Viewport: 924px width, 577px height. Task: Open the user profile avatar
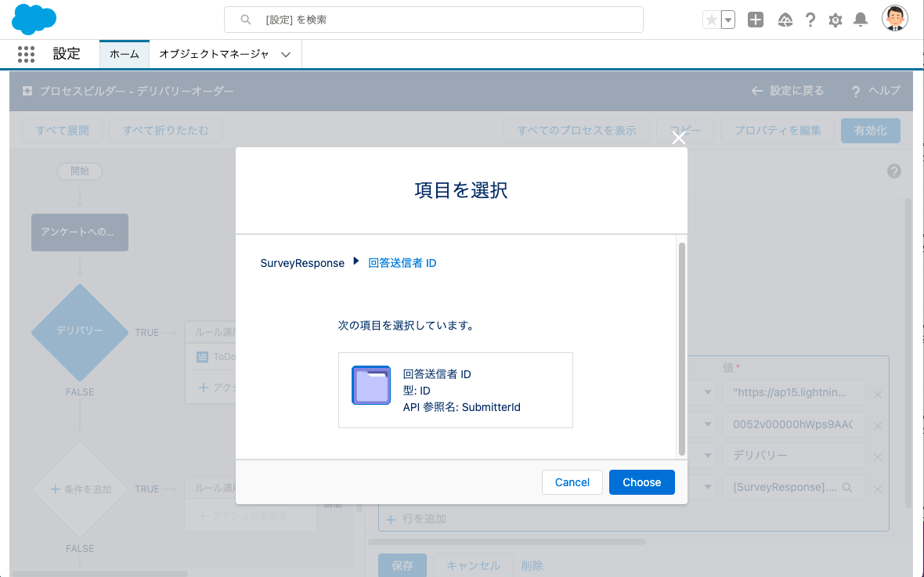(x=894, y=19)
